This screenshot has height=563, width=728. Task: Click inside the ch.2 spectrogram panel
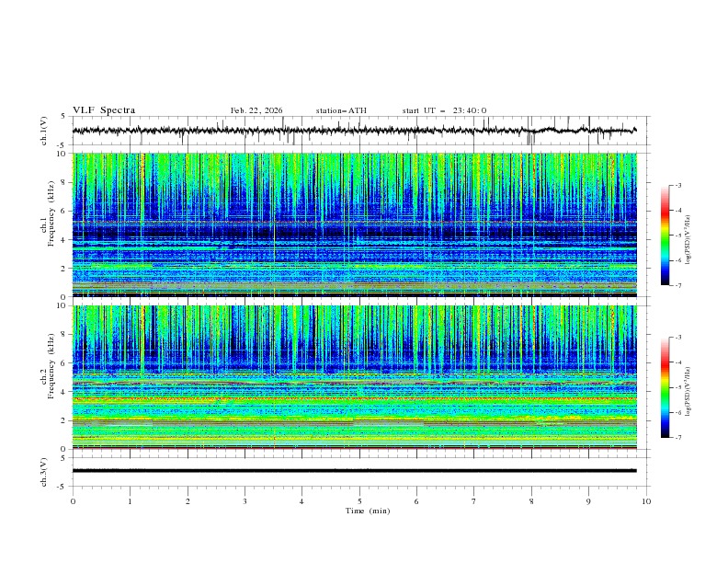[x=354, y=377]
